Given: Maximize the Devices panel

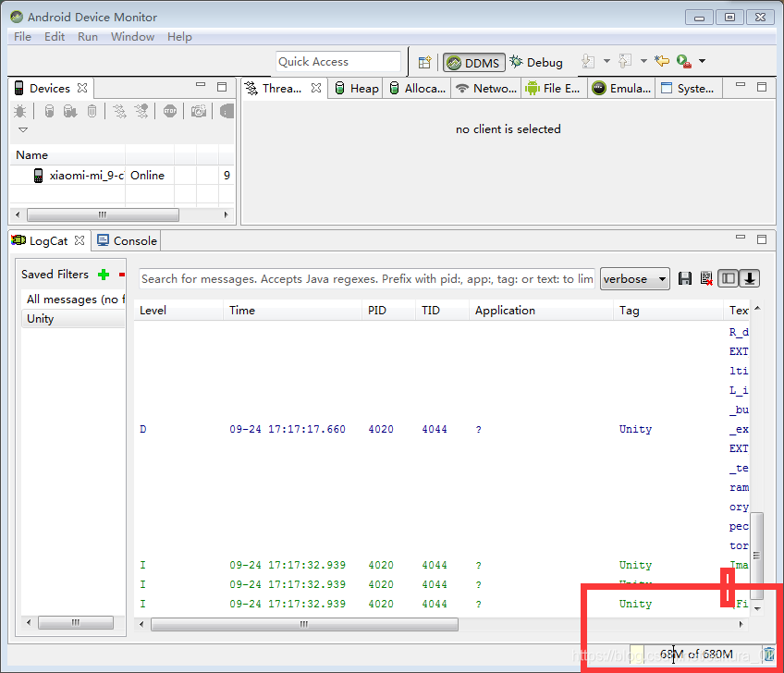Looking at the screenshot, I should (x=222, y=87).
